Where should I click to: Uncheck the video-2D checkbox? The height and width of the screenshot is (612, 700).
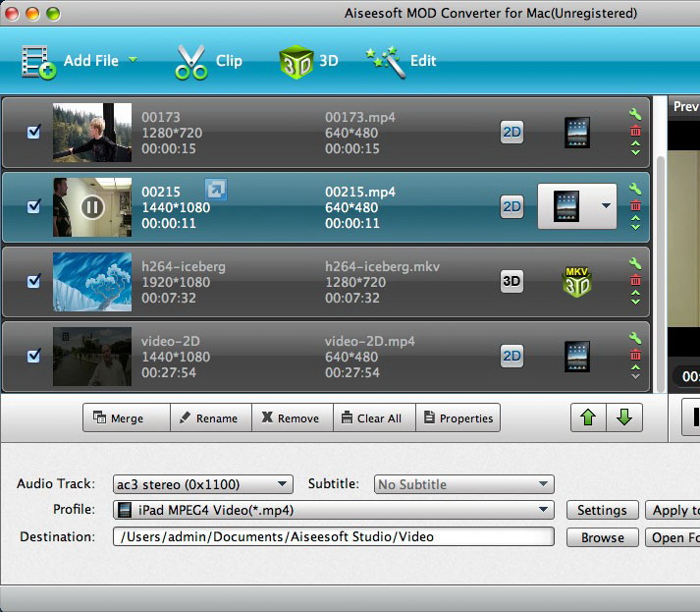[34, 356]
